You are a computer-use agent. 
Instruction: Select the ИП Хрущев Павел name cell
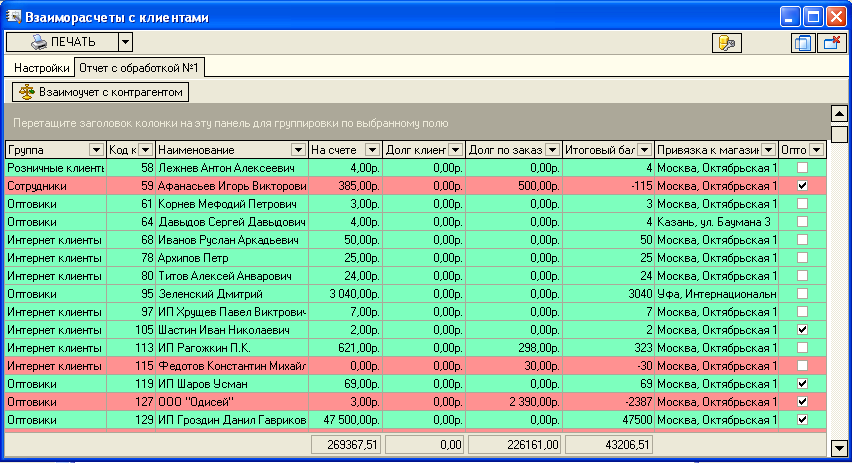pyautogui.click(x=232, y=312)
